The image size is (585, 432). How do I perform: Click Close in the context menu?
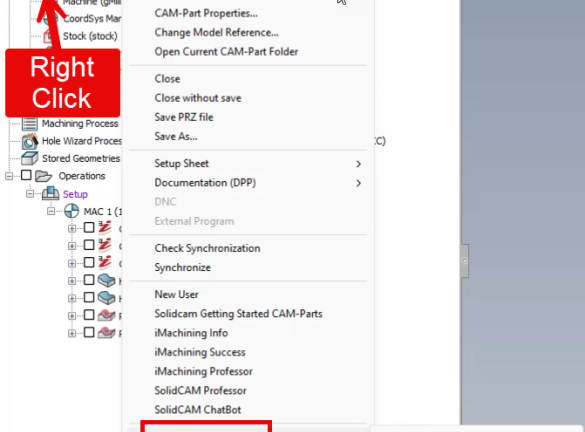click(x=167, y=79)
